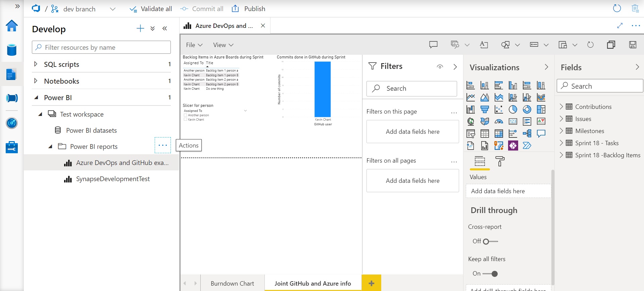Screen dimensions: 644x291
Task: Open SynapseDevelopmentTest report
Action: pyautogui.click(x=113, y=179)
